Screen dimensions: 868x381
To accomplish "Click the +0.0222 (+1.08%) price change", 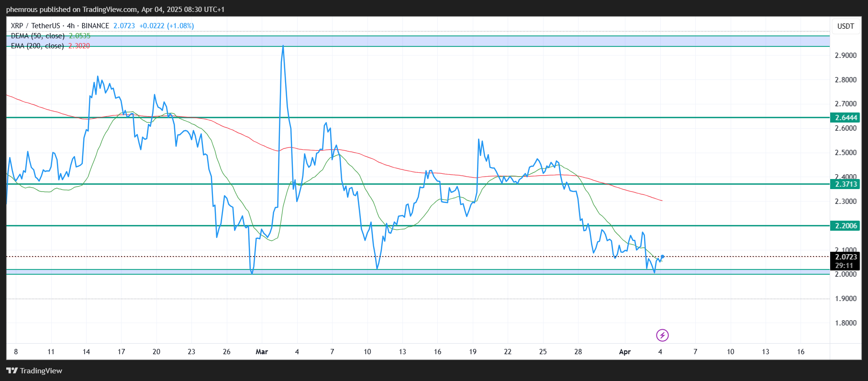I will [167, 26].
